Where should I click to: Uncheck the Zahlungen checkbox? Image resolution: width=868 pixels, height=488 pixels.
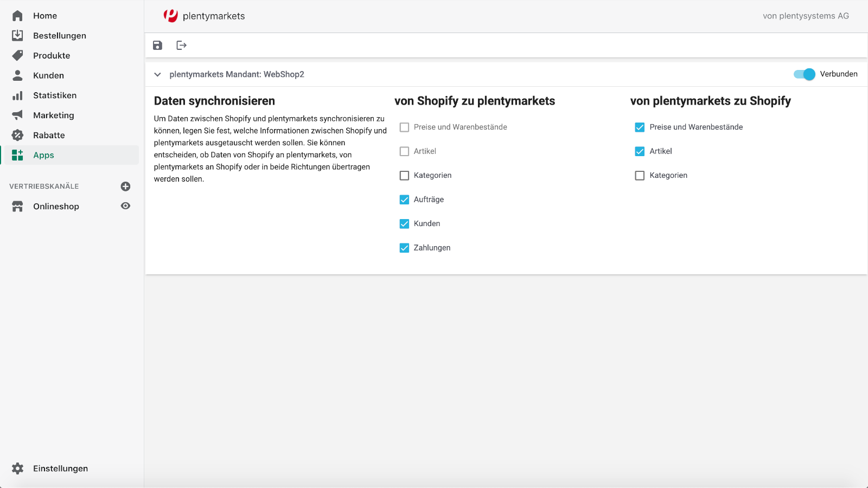point(404,248)
